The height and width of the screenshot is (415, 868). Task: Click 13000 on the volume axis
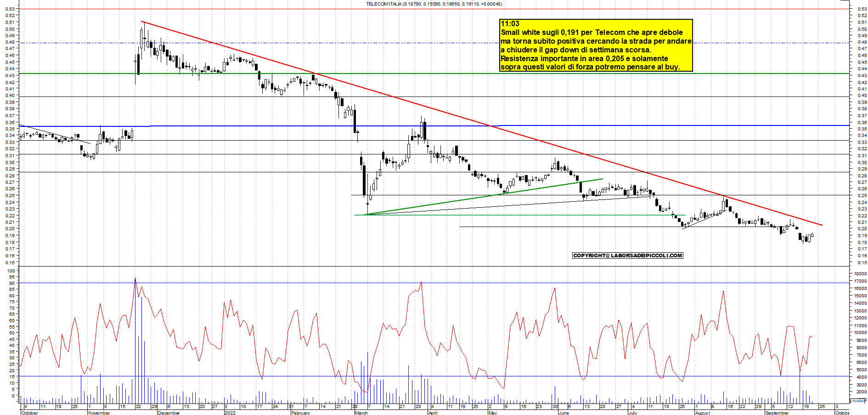pyautogui.click(x=860, y=311)
